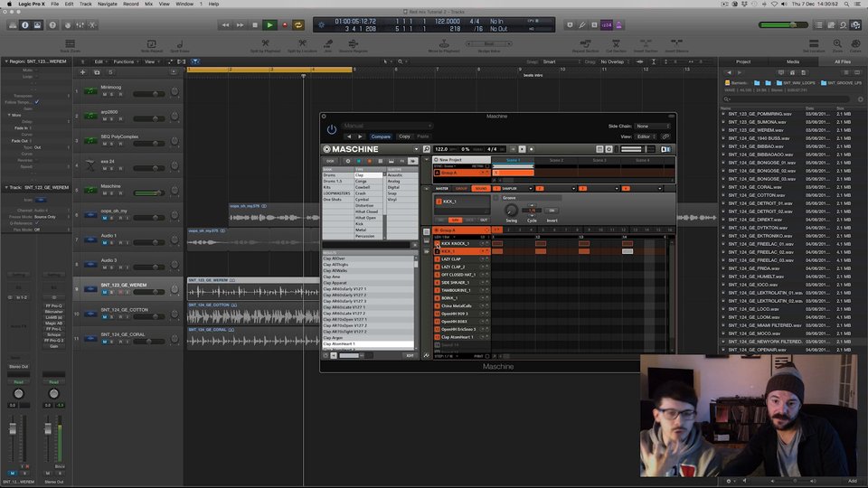868x488 pixels.
Task: Open the Drag No Overlap dropdown
Action: click(x=615, y=61)
